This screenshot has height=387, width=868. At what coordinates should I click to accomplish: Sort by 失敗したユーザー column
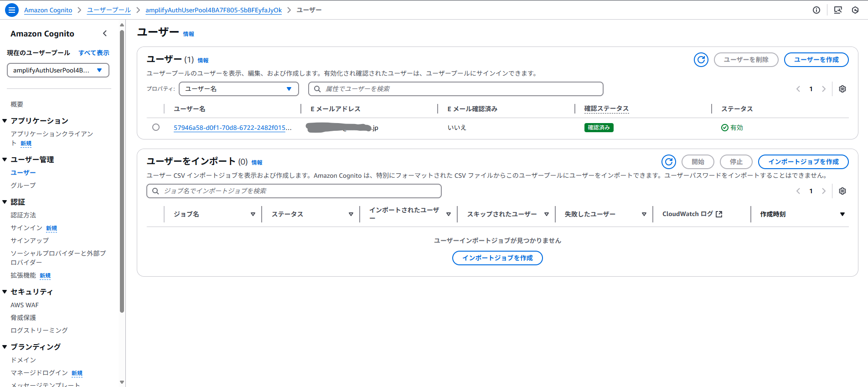(x=644, y=214)
